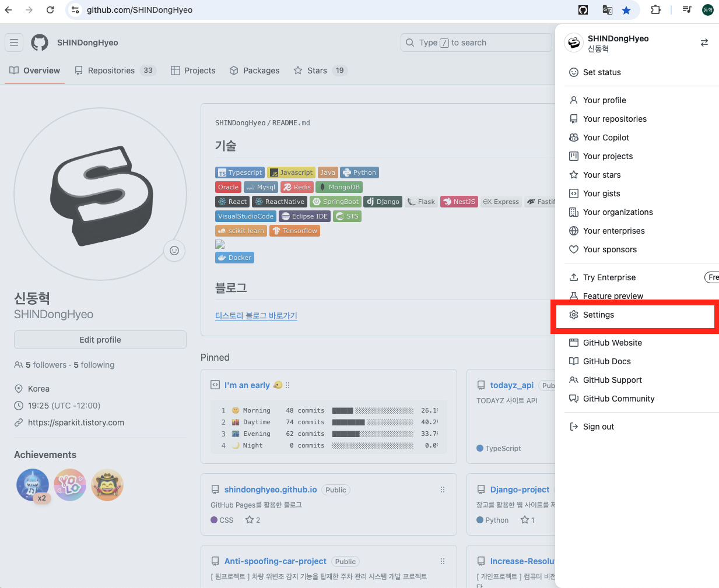Sign out of the account

point(641,427)
